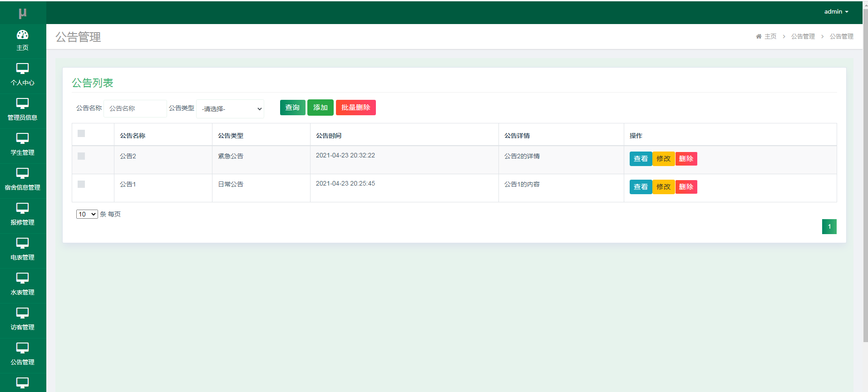Focus the 公告名称 search input field
868x392 pixels.
tap(135, 108)
